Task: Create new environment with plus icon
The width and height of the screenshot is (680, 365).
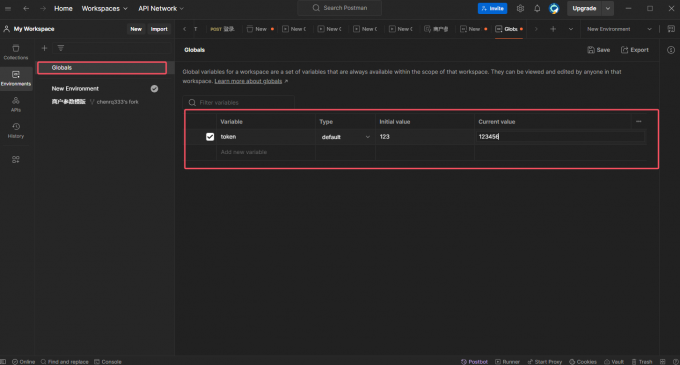Action: pyautogui.click(x=44, y=48)
